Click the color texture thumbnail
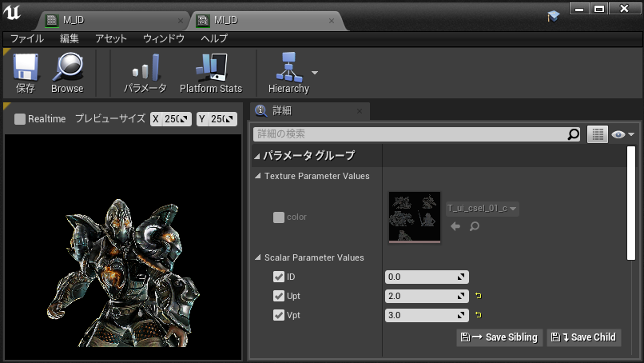The width and height of the screenshot is (644, 363). (415, 217)
